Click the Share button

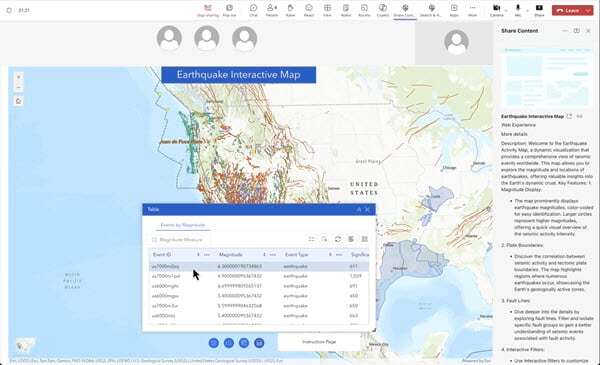coord(539,10)
